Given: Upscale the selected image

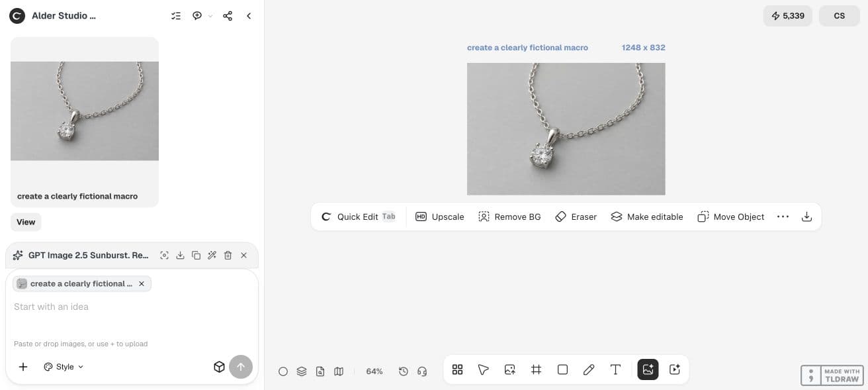Looking at the screenshot, I should [x=440, y=217].
